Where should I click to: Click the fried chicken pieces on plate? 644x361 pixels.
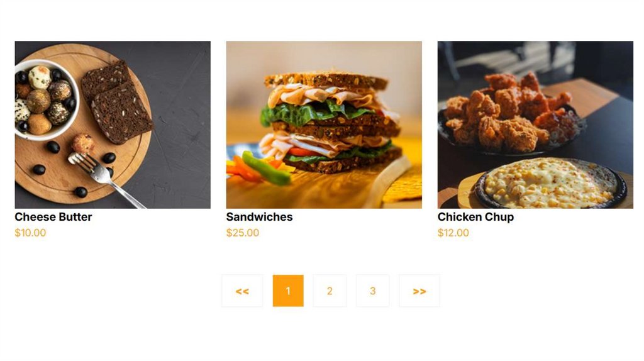pyautogui.click(x=509, y=112)
